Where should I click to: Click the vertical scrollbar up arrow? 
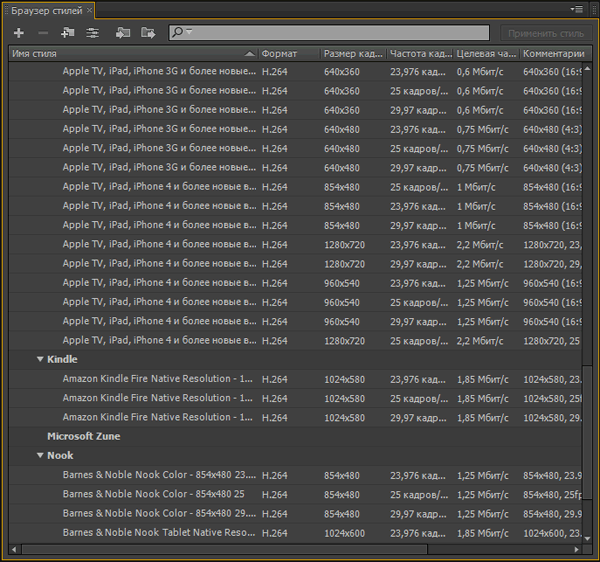click(587, 68)
